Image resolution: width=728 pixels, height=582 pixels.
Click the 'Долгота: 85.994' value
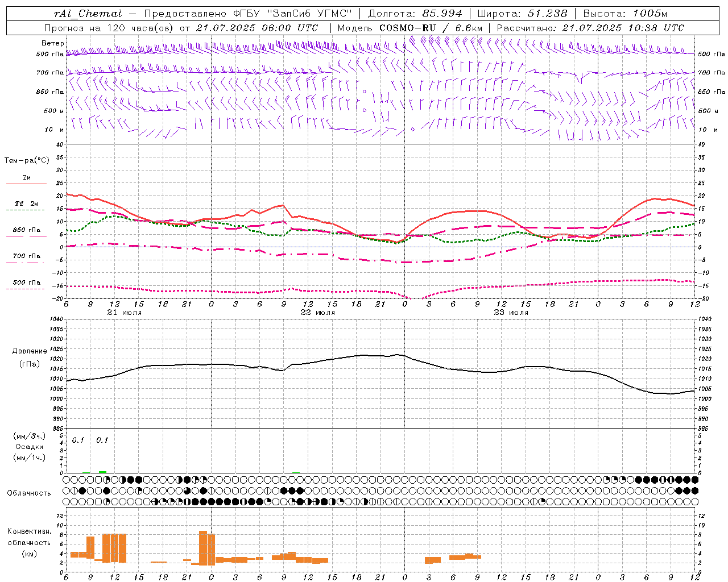pyautogui.click(x=416, y=14)
